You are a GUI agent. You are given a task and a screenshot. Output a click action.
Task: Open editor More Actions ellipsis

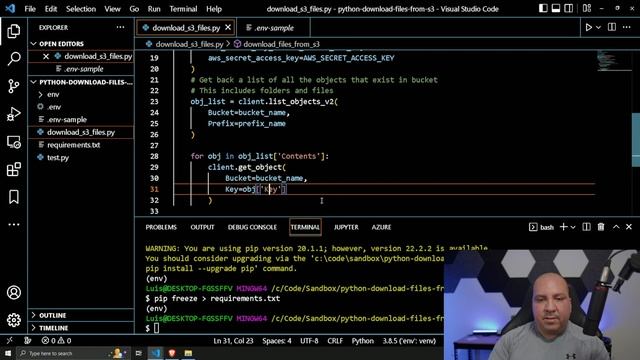pos(627,27)
